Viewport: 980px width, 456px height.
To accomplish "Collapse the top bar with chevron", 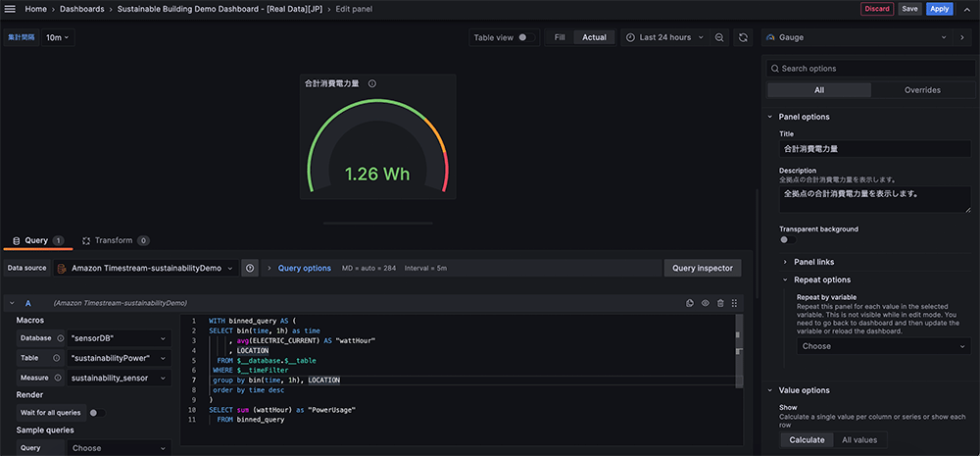I will (x=967, y=9).
